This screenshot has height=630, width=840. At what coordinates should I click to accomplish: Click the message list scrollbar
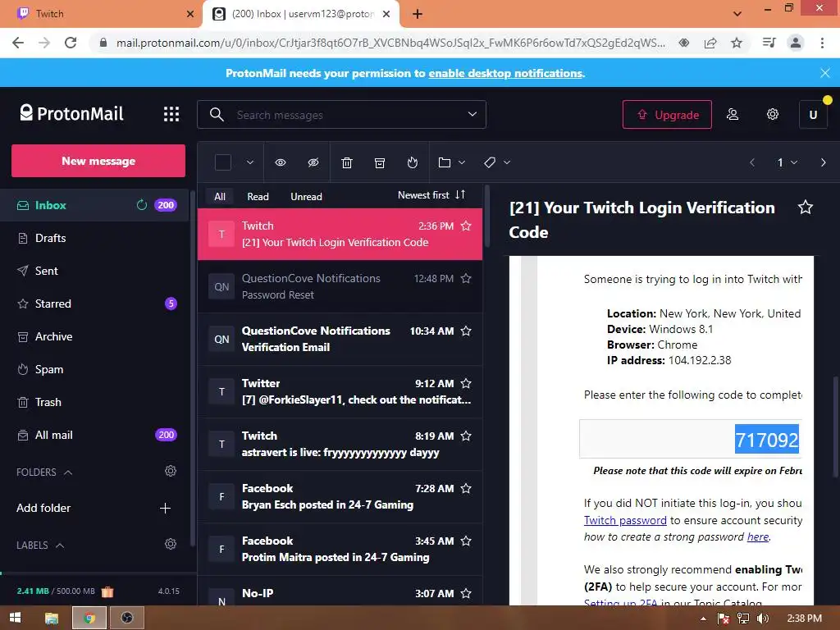(487, 216)
